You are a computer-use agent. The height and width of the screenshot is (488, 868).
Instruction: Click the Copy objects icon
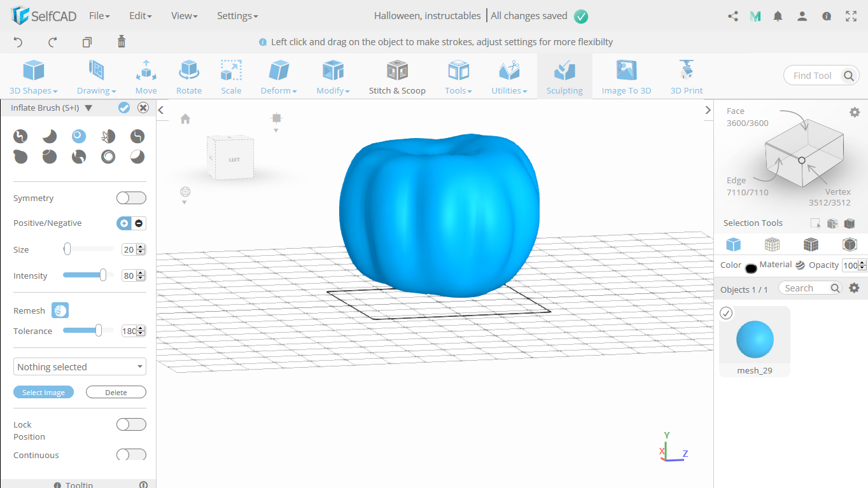(87, 42)
